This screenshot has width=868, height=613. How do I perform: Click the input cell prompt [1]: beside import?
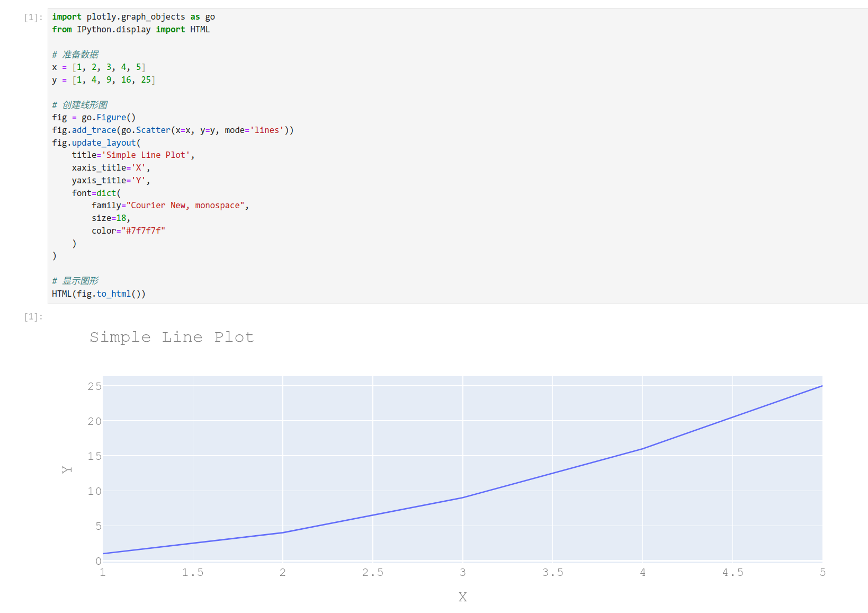33,17
